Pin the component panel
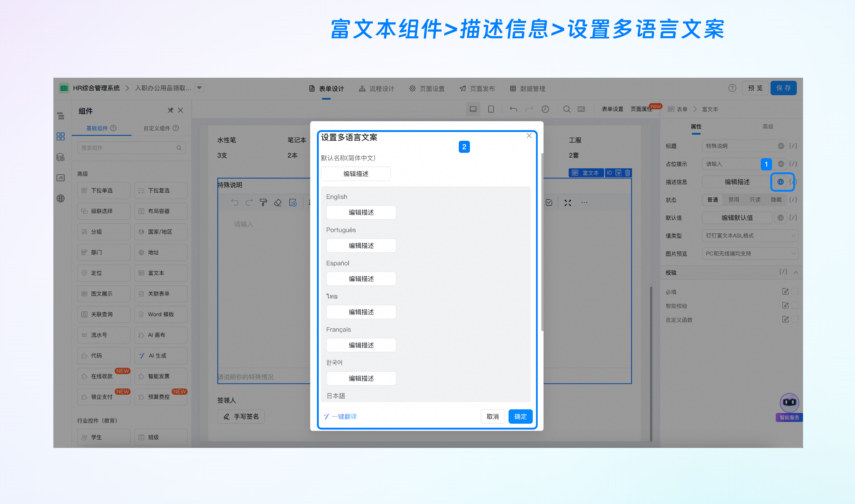Screen dimensions: 855x504 171,110
